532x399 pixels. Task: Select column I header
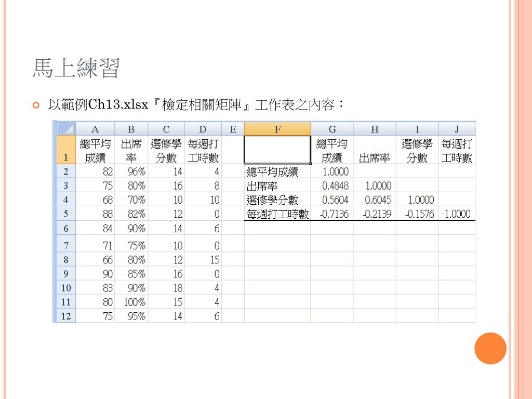click(417, 129)
